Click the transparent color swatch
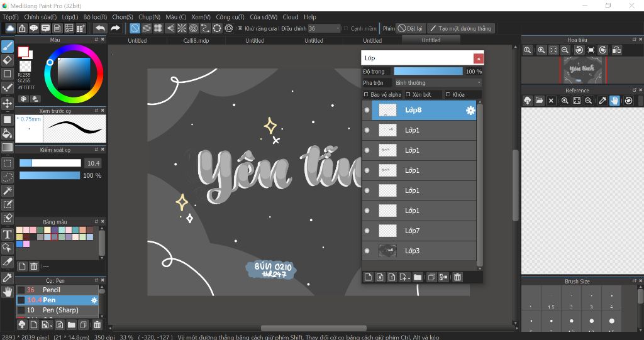The image size is (644, 340). pyautogui.click(x=25, y=66)
